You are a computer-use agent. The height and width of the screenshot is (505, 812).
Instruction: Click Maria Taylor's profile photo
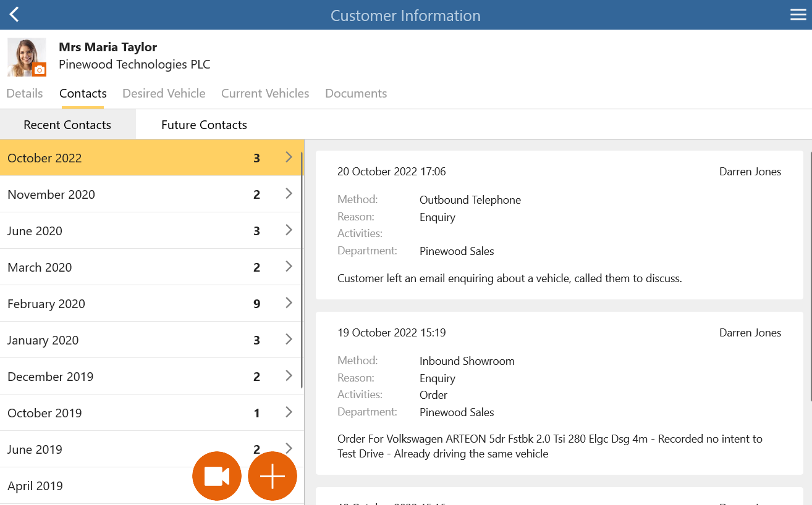point(27,57)
